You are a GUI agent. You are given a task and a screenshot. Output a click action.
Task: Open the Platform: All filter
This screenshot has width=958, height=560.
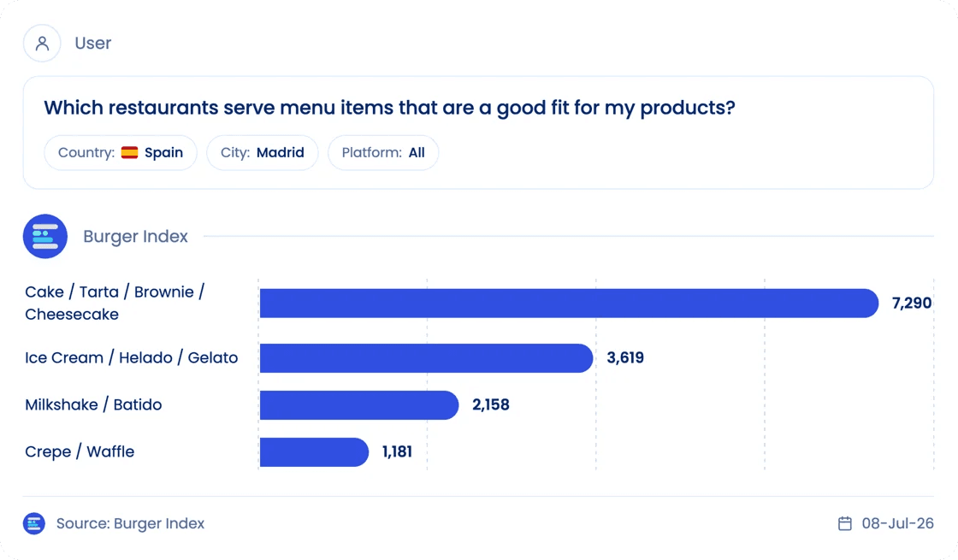pyautogui.click(x=383, y=153)
